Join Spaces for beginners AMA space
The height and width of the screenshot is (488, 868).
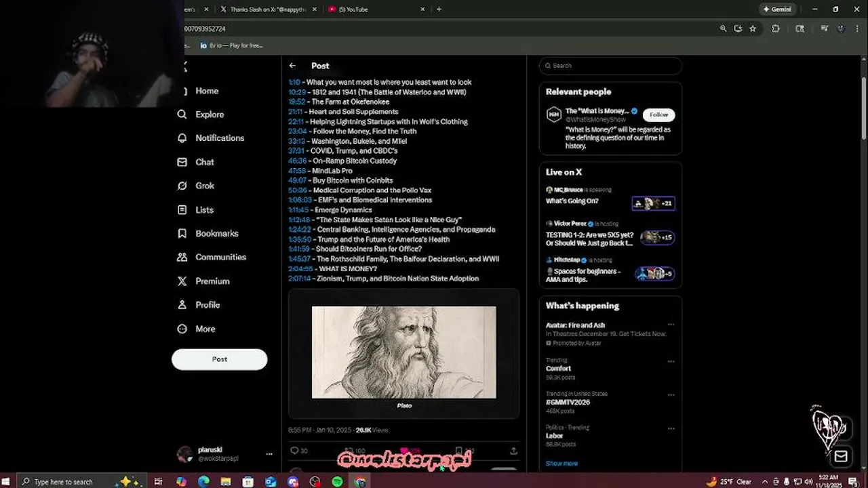point(610,271)
